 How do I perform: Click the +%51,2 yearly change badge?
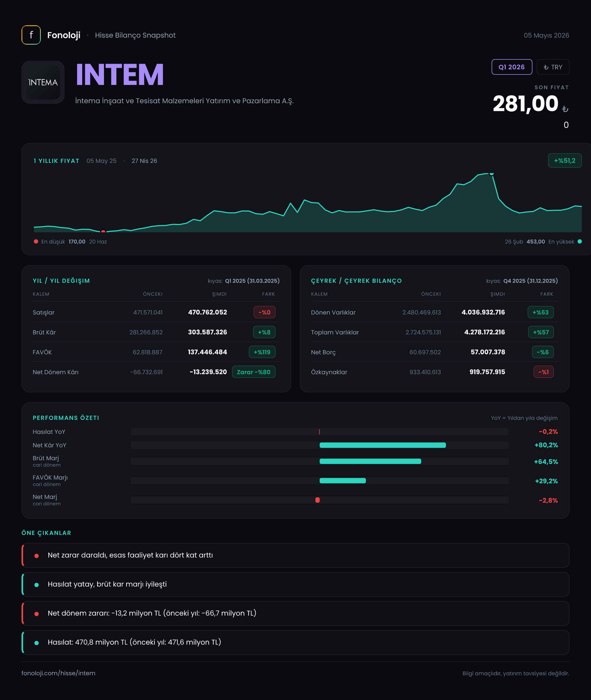point(564,160)
